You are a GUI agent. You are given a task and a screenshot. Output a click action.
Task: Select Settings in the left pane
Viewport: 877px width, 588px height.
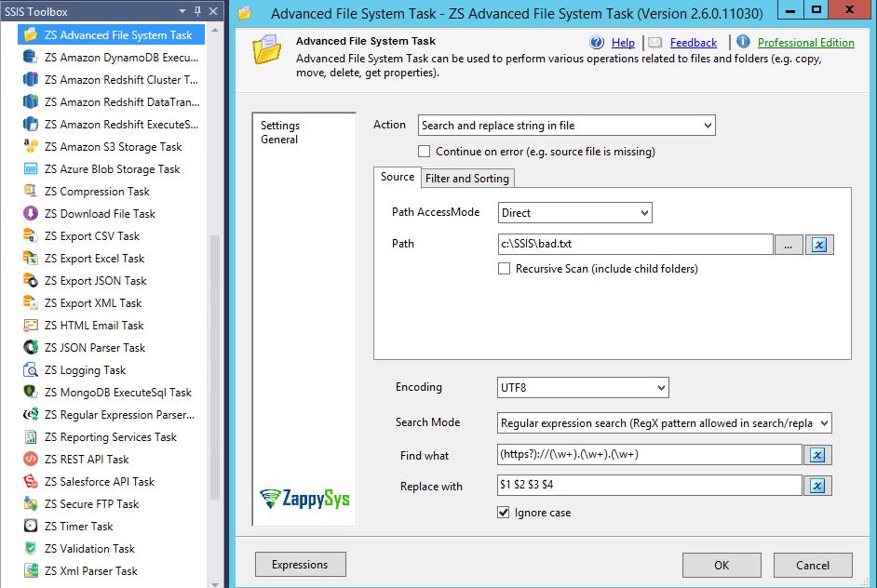tap(280, 126)
